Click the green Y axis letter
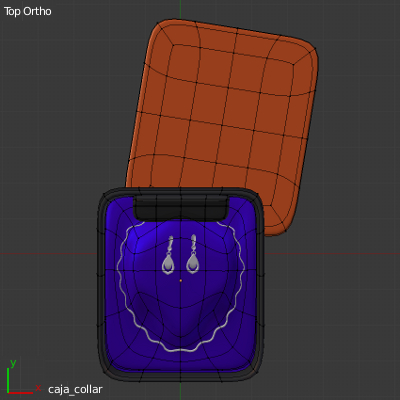This screenshot has height=400, width=400. (13, 363)
